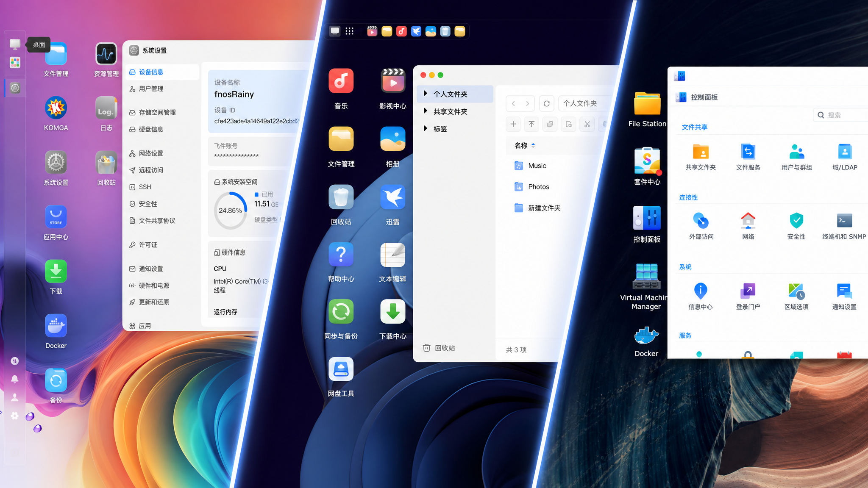The width and height of the screenshot is (868, 488).
Task: Select 更新和还原 in the settings sidebar
Action: [x=162, y=302]
